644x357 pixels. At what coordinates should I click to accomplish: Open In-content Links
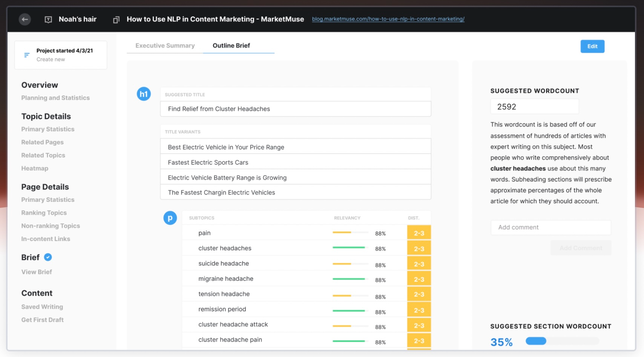click(x=46, y=239)
